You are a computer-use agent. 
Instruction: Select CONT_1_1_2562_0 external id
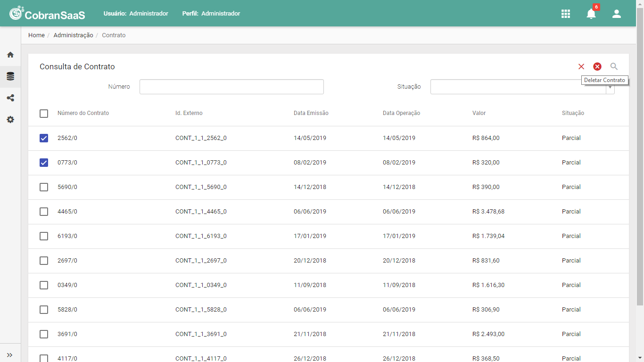201,138
